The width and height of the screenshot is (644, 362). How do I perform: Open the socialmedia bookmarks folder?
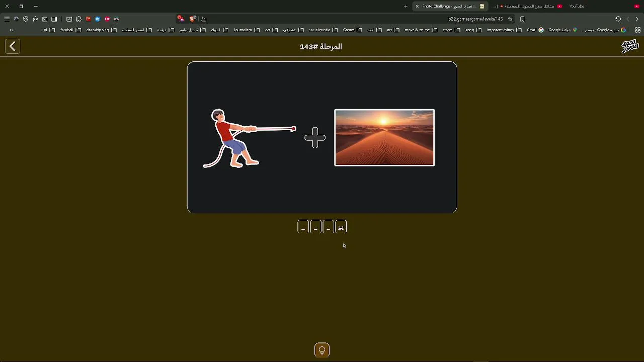click(323, 30)
